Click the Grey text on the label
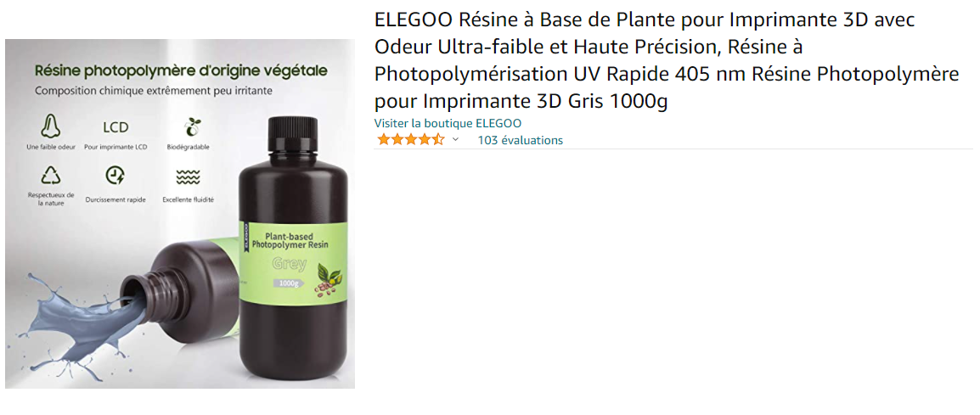 coord(290,264)
